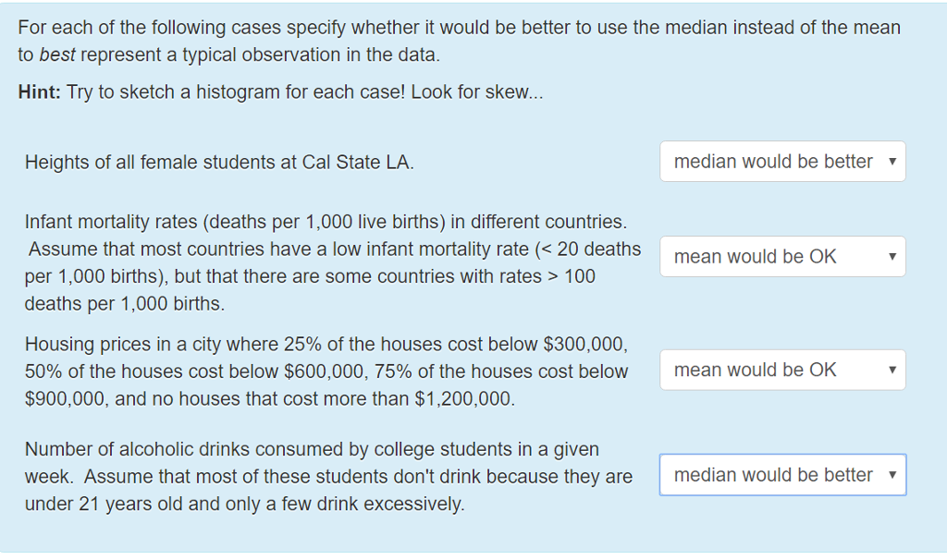This screenshot has height=560, width=947.
Task: Click the bold 'Hint:' label
Action: pyautogui.click(x=39, y=91)
